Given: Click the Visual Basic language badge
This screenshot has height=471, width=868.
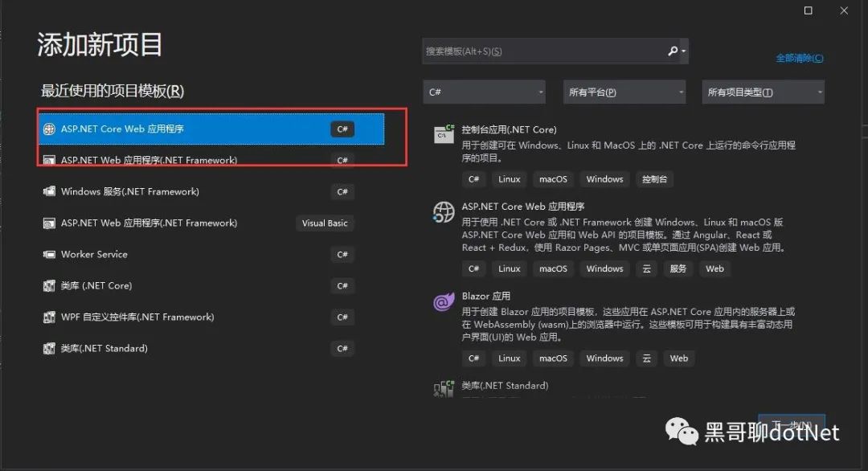Looking at the screenshot, I should tap(325, 223).
